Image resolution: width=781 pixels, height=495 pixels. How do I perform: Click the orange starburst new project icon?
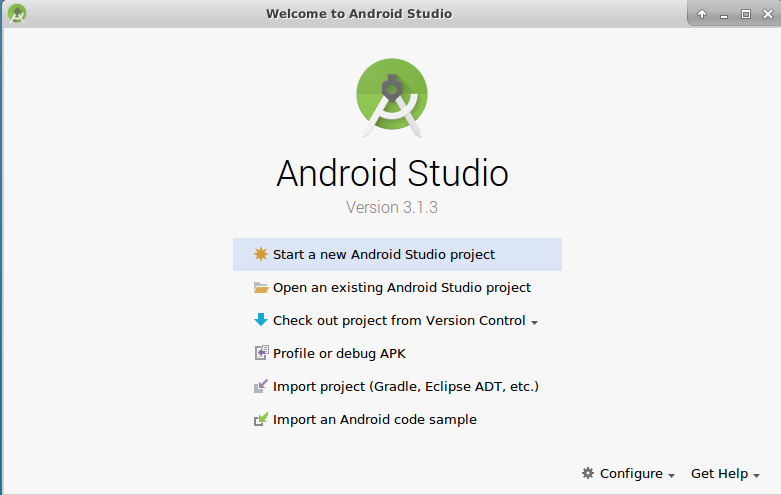coord(260,254)
